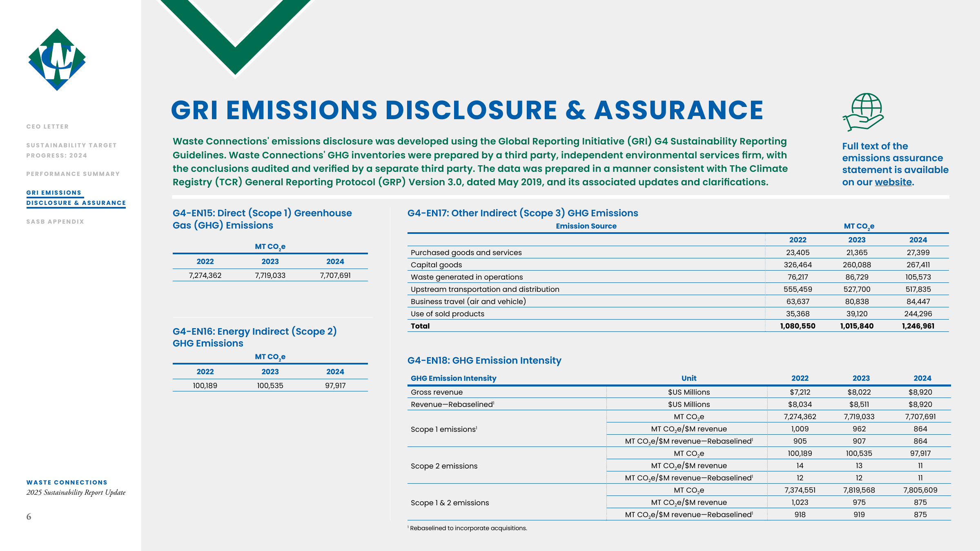This screenshot has height=551, width=980.
Task: Click the page number 6
Action: click(29, 517)
